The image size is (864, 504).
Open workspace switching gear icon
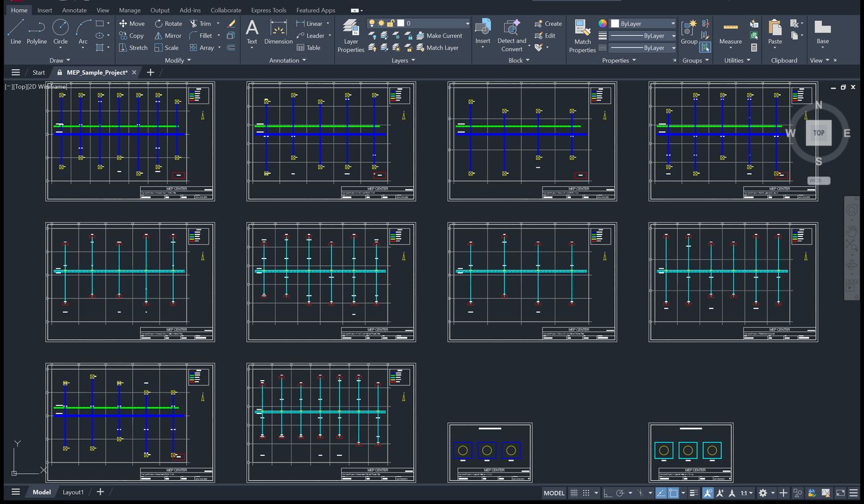click(763, 493)
